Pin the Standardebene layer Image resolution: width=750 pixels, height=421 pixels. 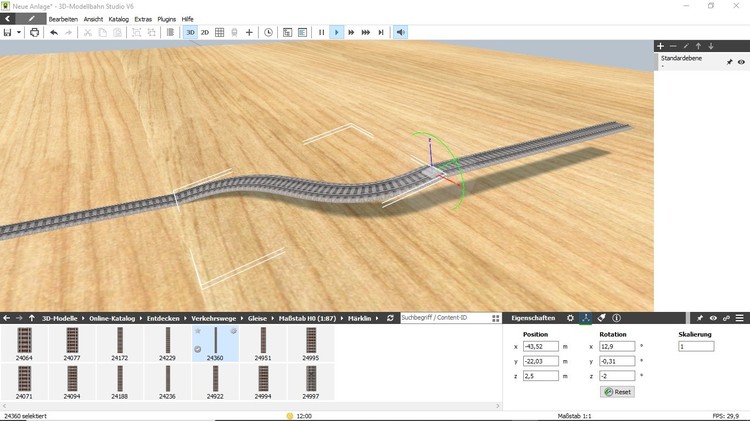point(729,62)
